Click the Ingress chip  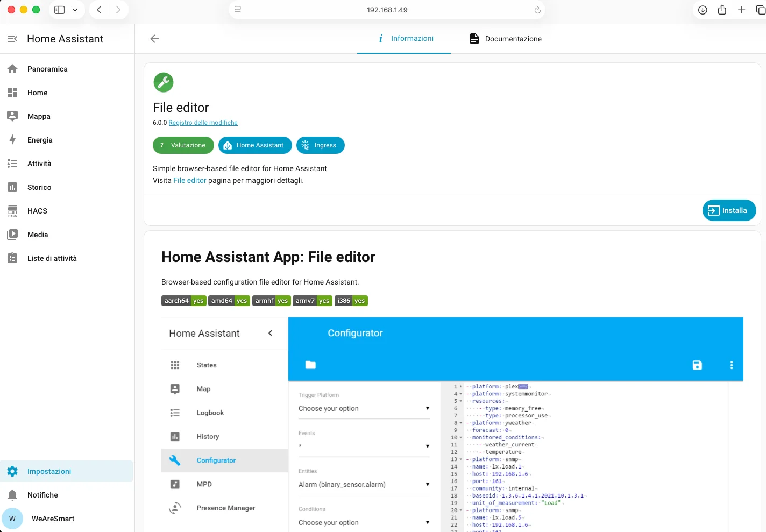pyautogui.click(x=321, y=145)
